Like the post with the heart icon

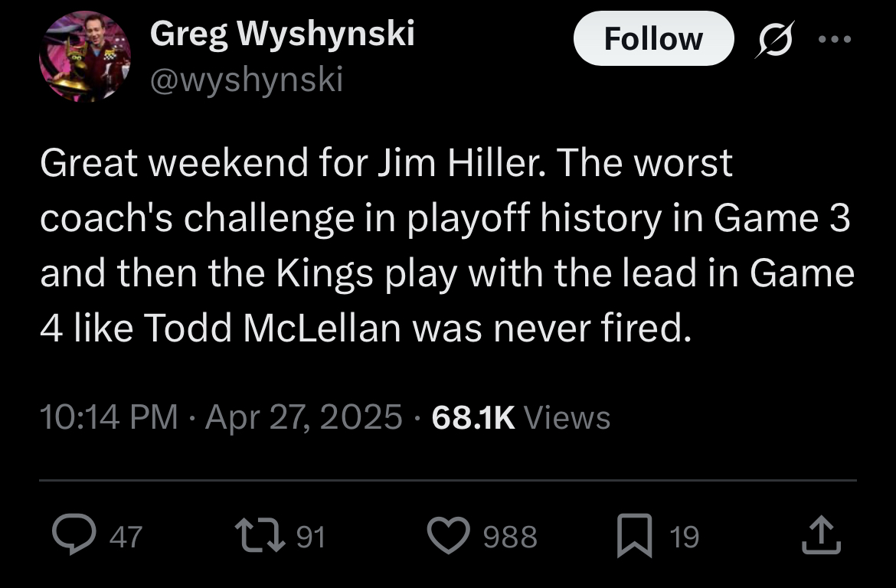[449, 535]
